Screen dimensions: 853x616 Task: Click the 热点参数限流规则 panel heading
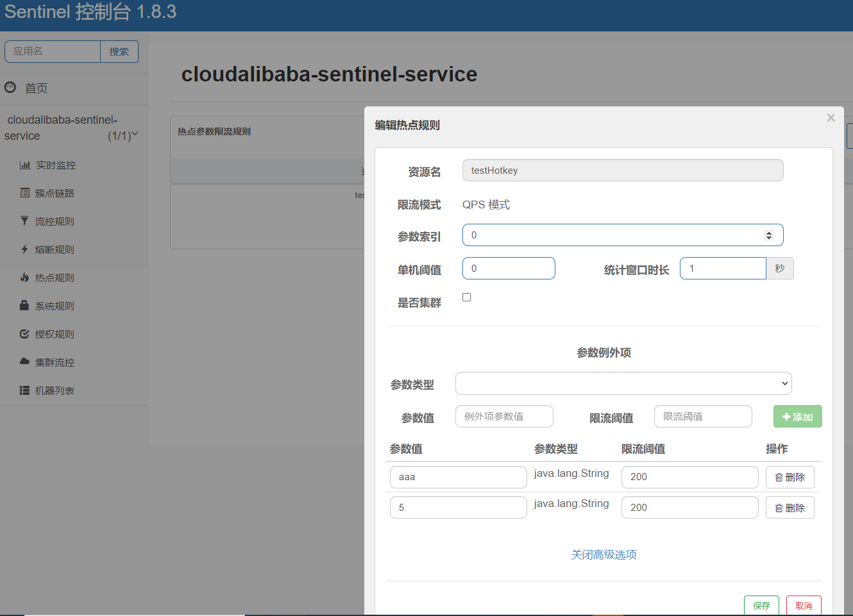(x=214, y=131)
